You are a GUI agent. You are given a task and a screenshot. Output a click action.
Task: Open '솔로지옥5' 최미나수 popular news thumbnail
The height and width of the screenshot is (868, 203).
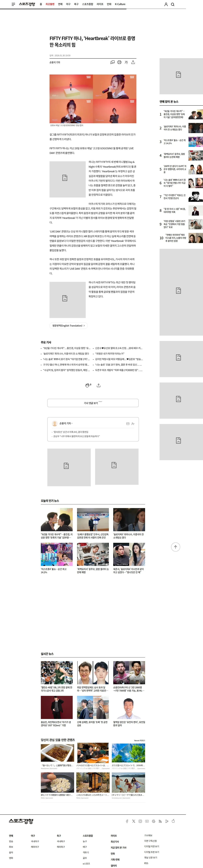[129, 520]
